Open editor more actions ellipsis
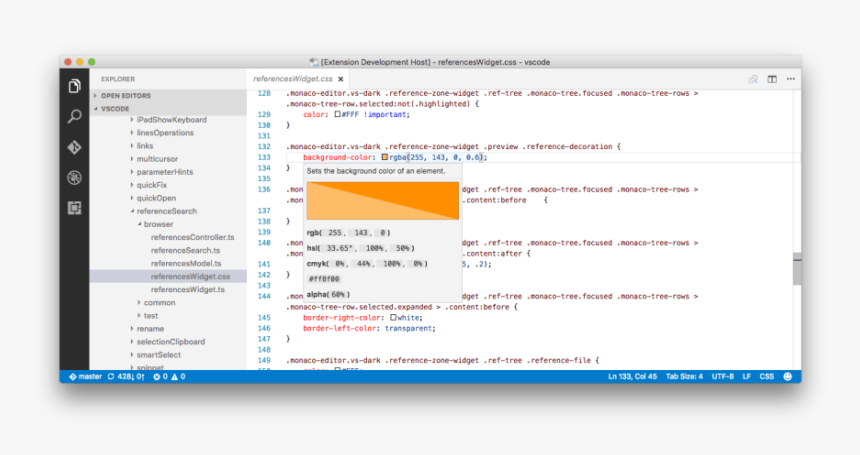Image resolution: width=860 pixels, height=455 pixels. (x=791, y=79)
